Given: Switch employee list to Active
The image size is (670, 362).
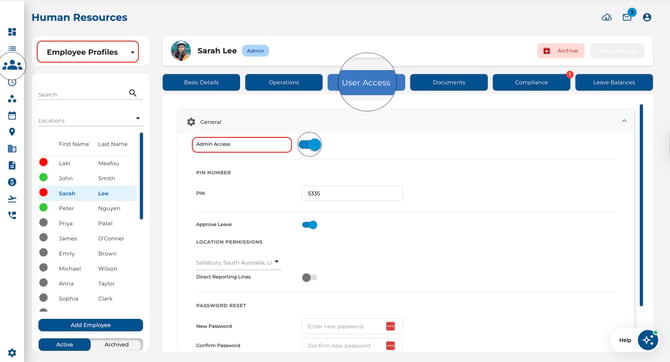Looking at the screenshot, I should coord(65,344).
